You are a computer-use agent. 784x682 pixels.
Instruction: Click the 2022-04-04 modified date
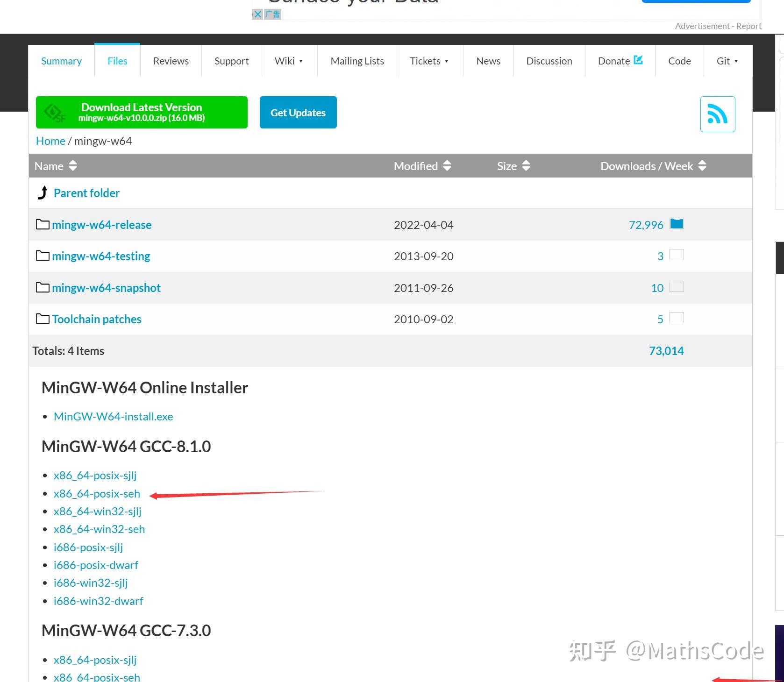coord(423,225)
